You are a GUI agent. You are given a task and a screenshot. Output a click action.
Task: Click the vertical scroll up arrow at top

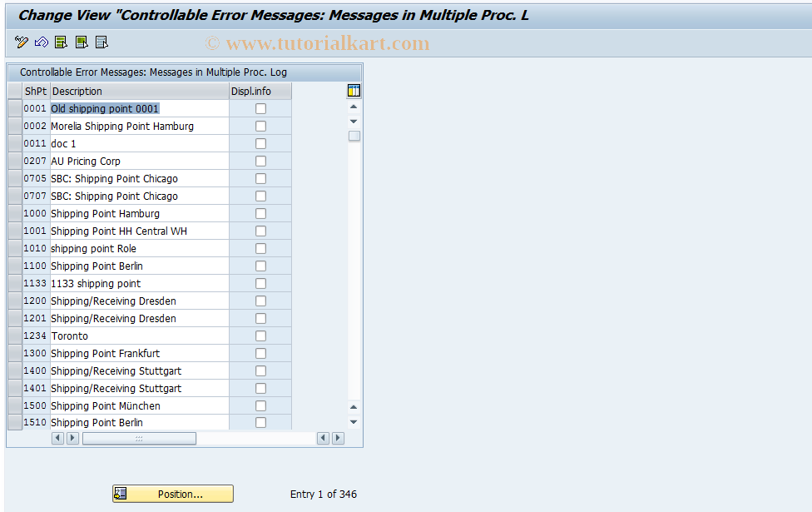point(354,107)
